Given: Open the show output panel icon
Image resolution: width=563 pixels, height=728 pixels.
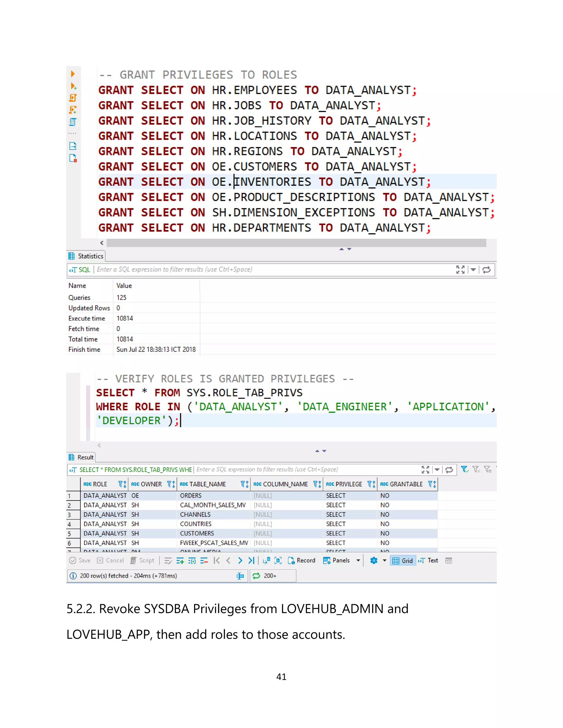Looking at the screenshot, I should tap(73, 146).
